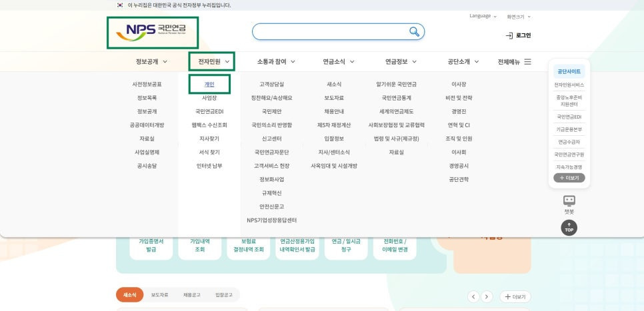This screenshot has width=644, height=311.
Task: Select 서식 찾기 menu item
Action: 209,153
